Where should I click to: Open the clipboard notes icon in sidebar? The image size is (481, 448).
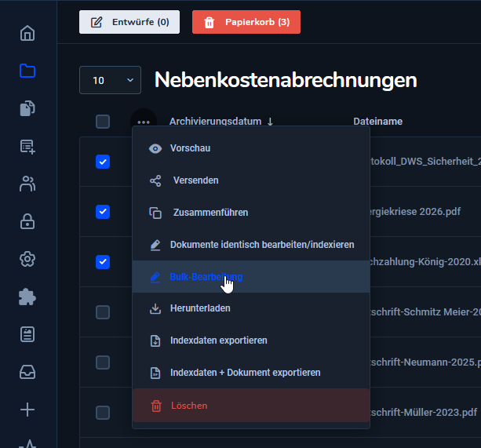27,334
